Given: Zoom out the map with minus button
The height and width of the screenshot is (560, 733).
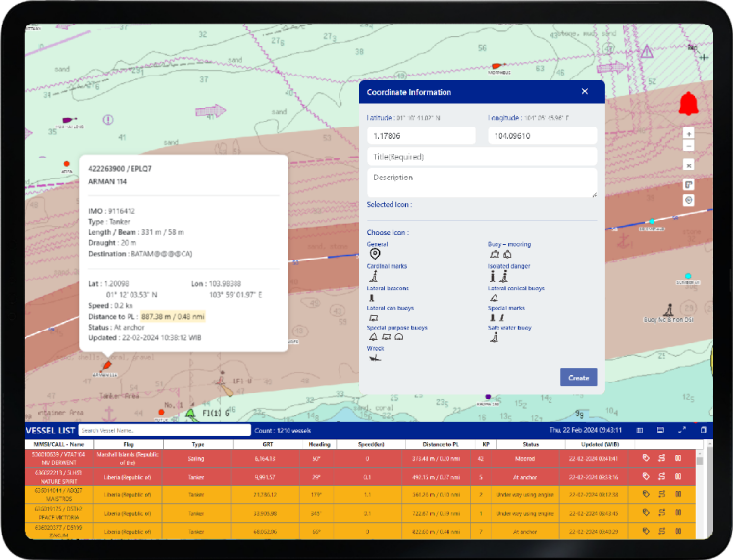Looking at the screenshot, I should 688,146.
